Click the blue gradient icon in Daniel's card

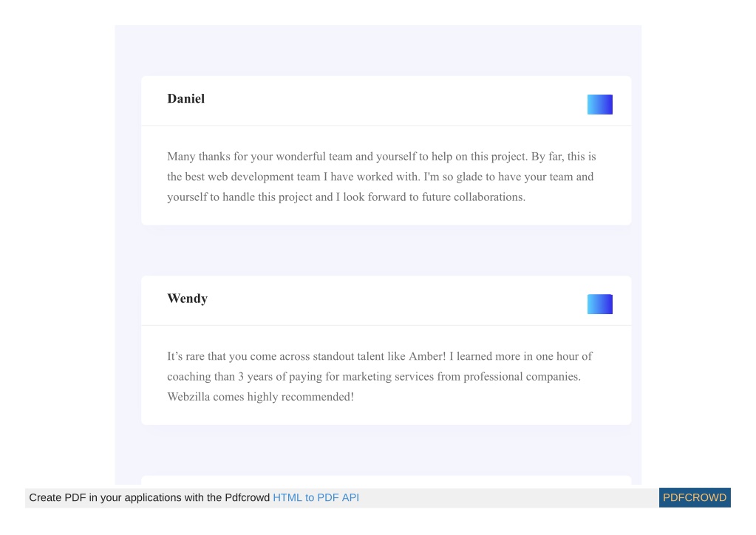pyautogui.click(x=600, y=105)
